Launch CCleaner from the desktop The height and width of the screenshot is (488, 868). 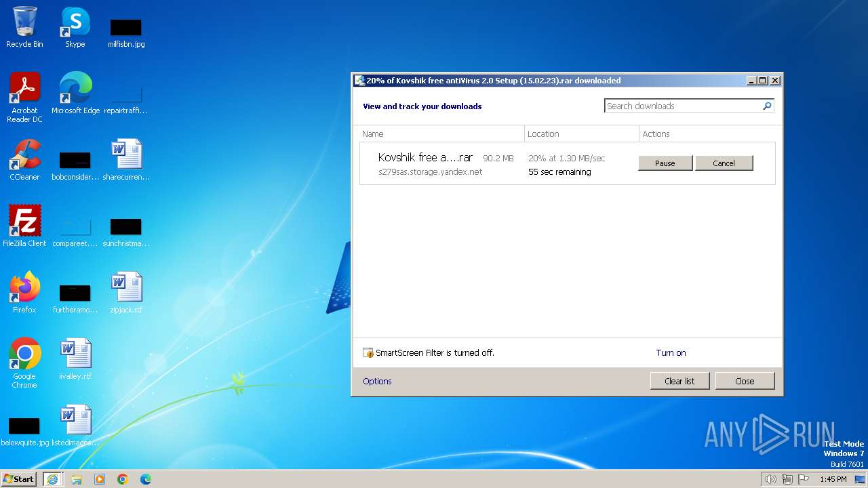click(x=24, y=159)
